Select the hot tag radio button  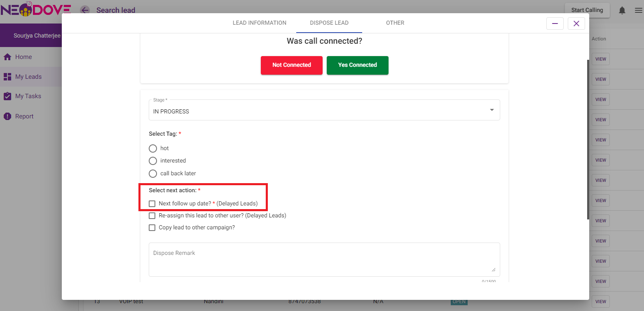[x=153, y=148]
